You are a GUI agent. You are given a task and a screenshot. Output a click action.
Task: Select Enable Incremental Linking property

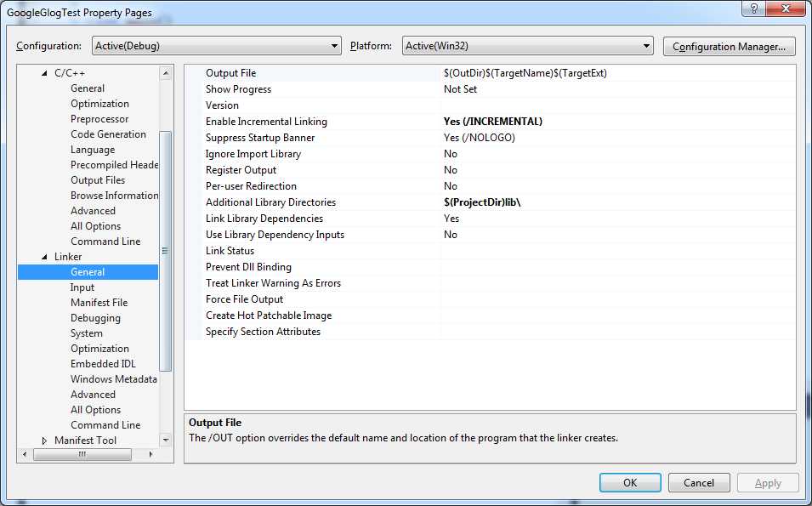266,122
